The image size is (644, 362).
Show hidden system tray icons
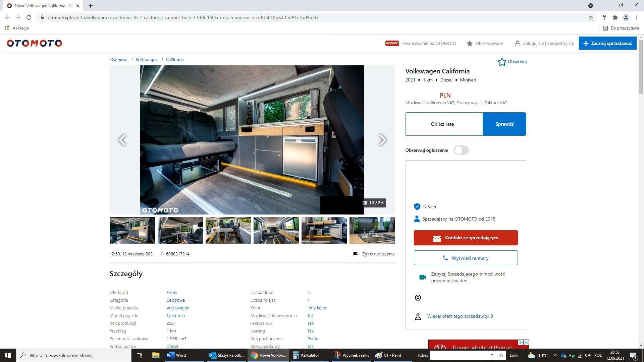pyautogui.click(x=555, y=355)
